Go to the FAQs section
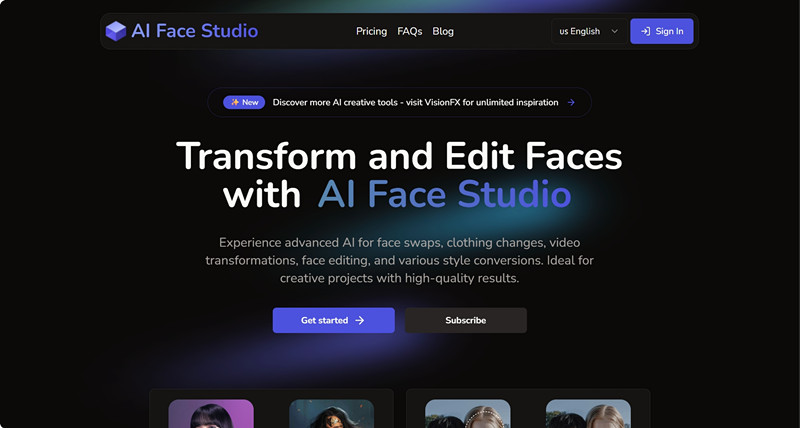Viewport: 800px width, 428px height. pos(410,31)
